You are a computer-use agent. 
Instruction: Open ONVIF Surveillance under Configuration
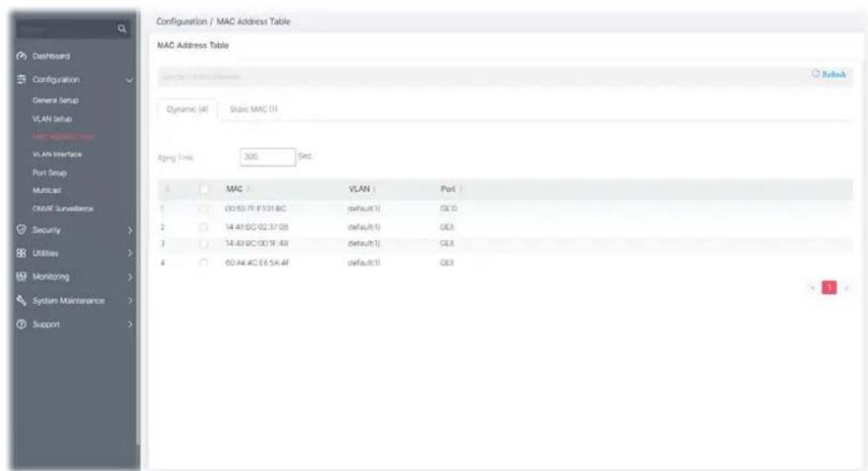point(63,209)
